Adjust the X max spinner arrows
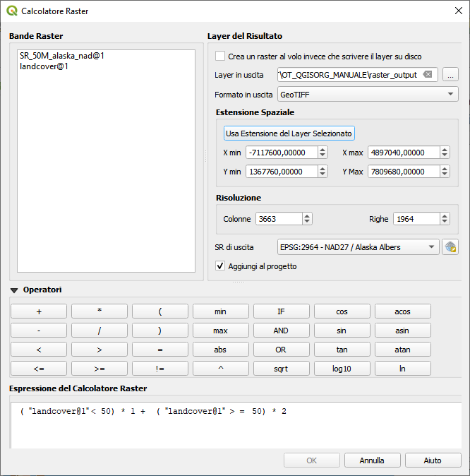Screen dimensions: 470x476 pyautogui.click(x=445, y=153)
